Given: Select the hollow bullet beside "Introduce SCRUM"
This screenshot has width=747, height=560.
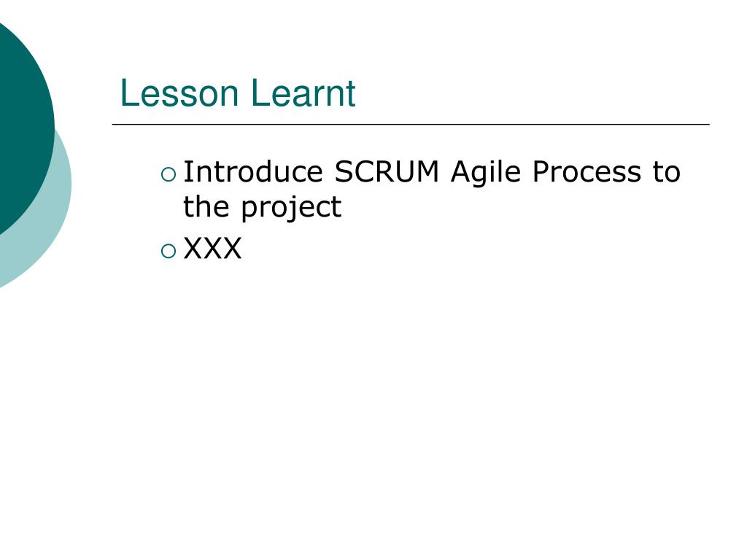Looking at the screenshot, I should (169, 175).
